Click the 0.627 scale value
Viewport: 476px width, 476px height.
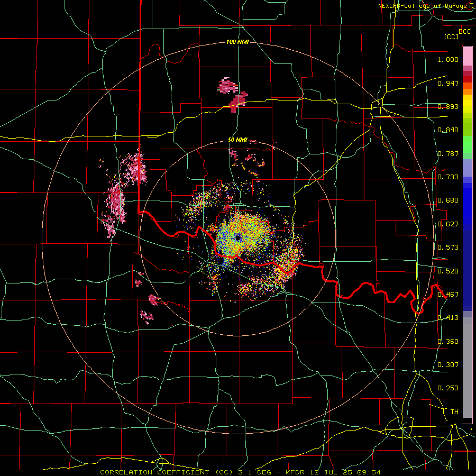448,224
